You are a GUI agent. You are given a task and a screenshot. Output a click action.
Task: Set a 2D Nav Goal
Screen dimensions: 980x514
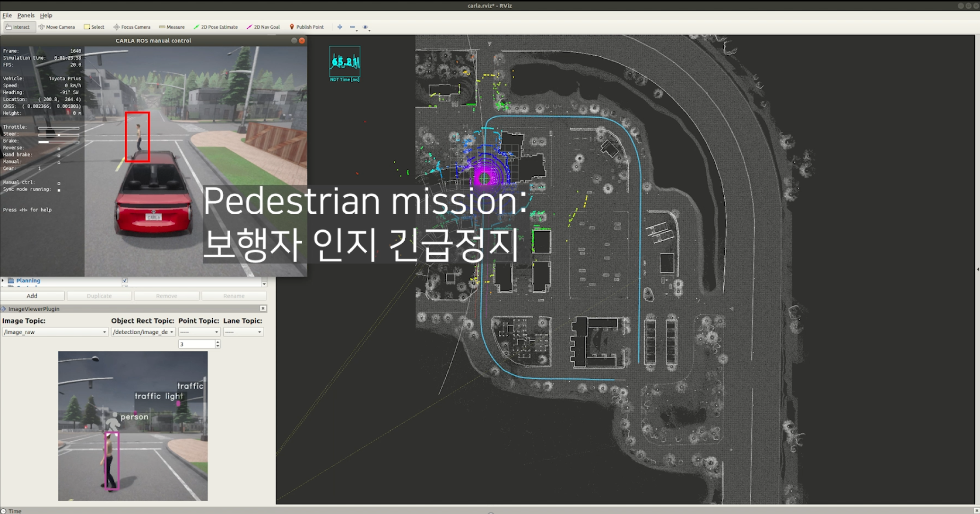pos(263,27)
